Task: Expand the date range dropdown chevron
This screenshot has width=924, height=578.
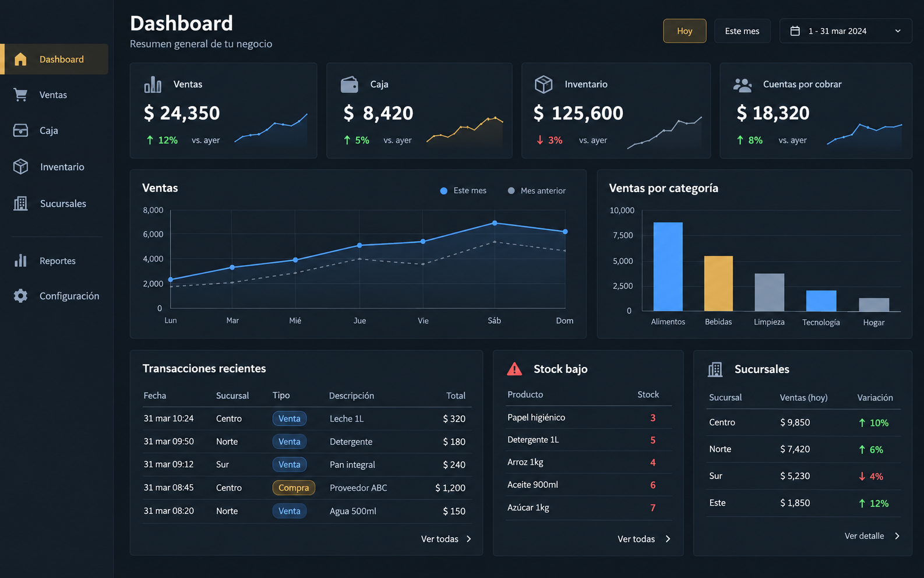Action: click(x=898, y=31)
